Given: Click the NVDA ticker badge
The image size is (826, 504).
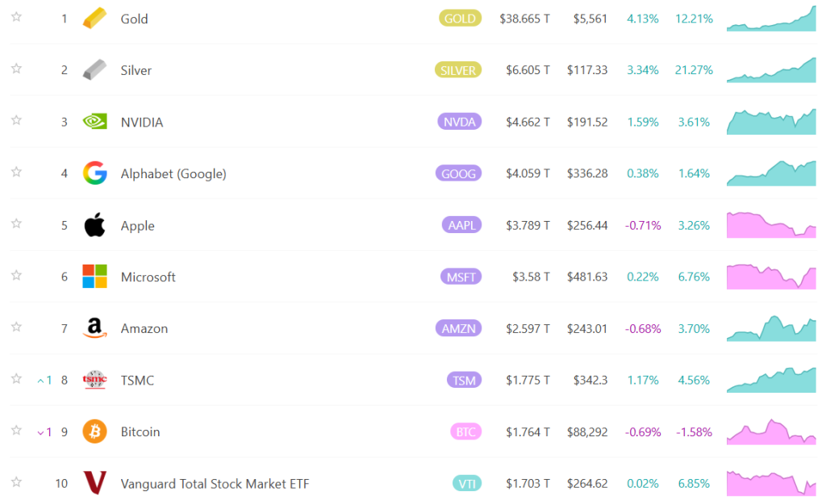Looking at the screenshot, I should pyautogui.click(x=460, y=122).
